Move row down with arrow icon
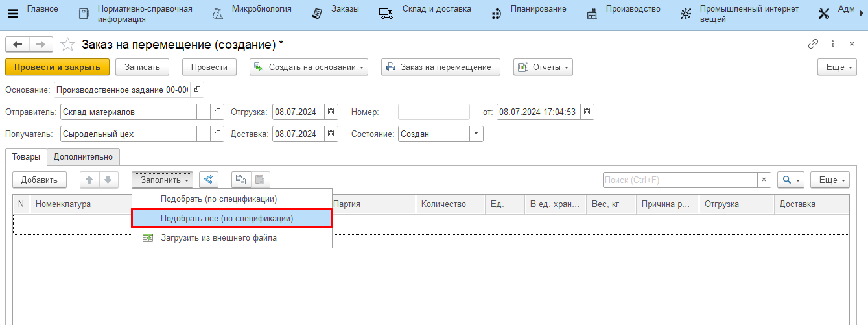This screenshot has width=868, height=325. click(x=108, y=180)
